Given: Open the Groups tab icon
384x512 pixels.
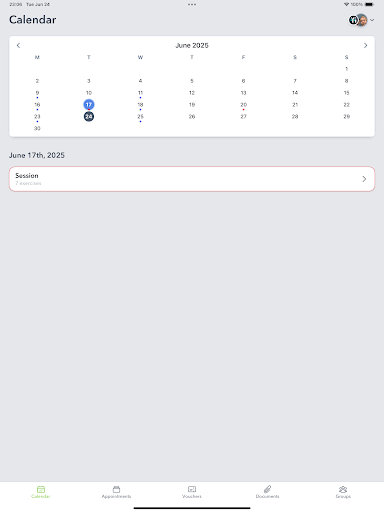Looking at the screenshot, I should click(x=343, y=489).
